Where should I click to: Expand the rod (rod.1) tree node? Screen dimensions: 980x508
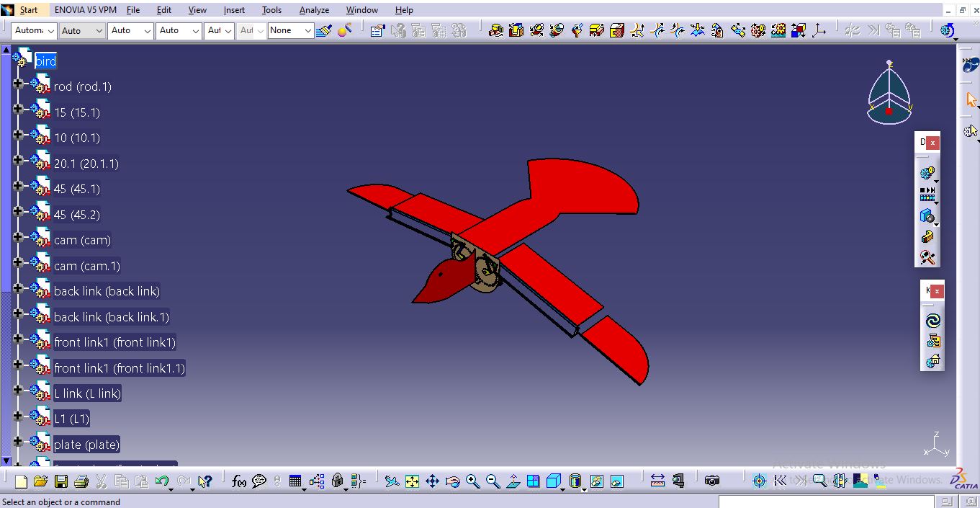(18, 84)
